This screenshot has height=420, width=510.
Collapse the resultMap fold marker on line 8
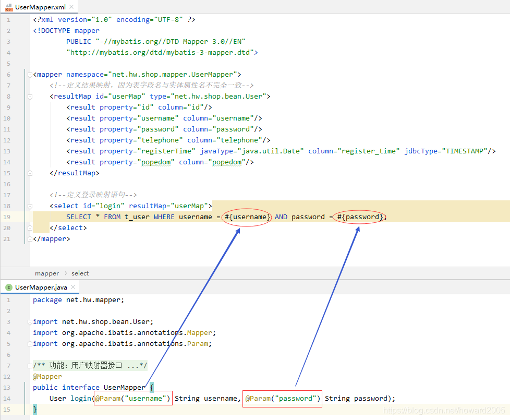pyautogui.click(x=30, y=97)
